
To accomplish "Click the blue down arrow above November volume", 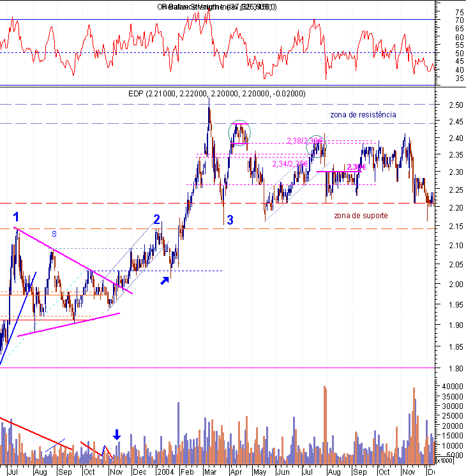I will (x=117, y=435).
